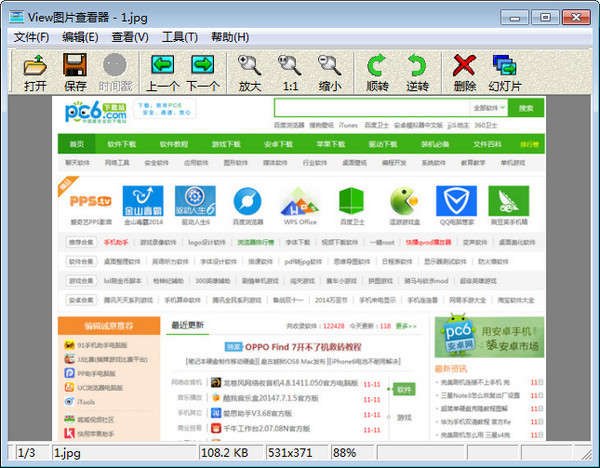This screenshot has height=468, width=600.
Task: Zoom out with the 缩小 magnifier
Action: 330,72
